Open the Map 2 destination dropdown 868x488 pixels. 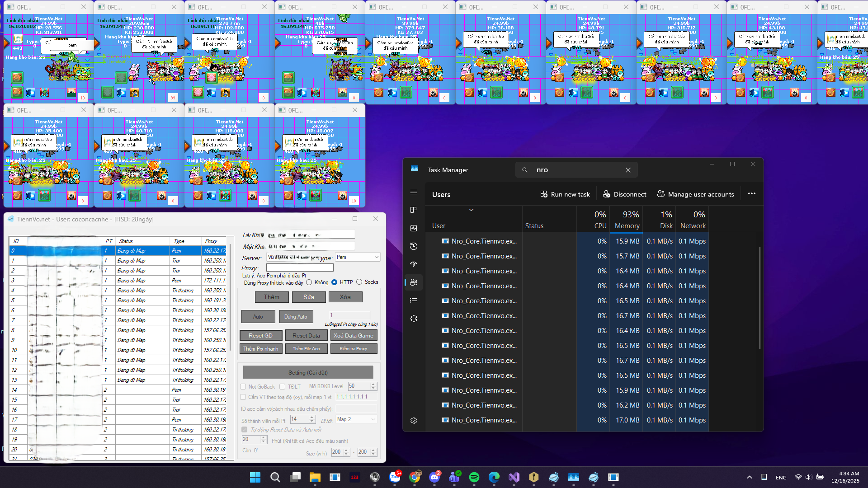356,419
